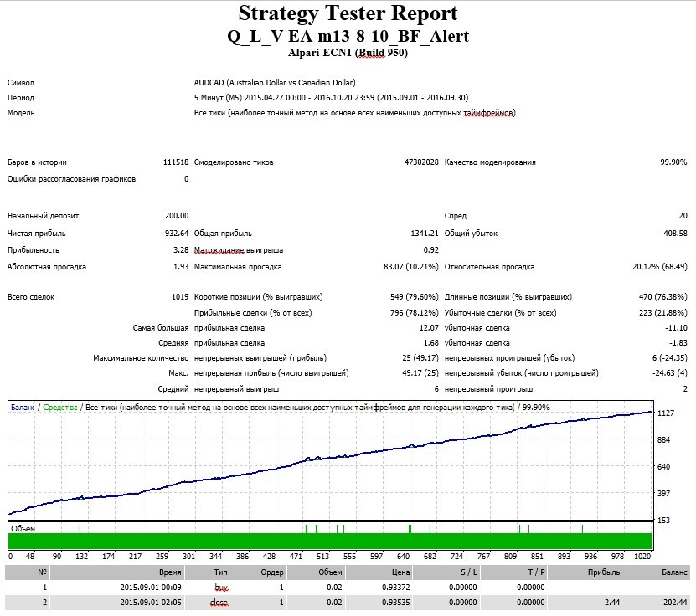
Task: Click the 'close' type cell in row 2
Action: pyautogui.click(x=219, y=603)
